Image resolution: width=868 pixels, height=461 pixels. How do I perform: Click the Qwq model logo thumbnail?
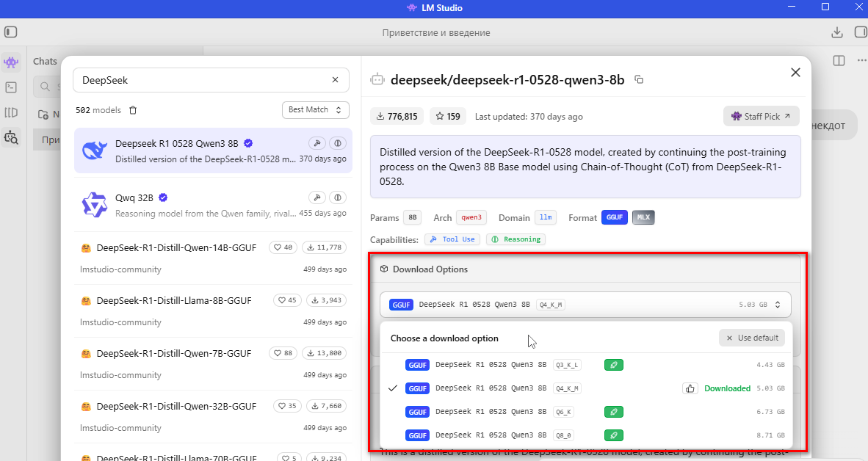coord(95,205)
